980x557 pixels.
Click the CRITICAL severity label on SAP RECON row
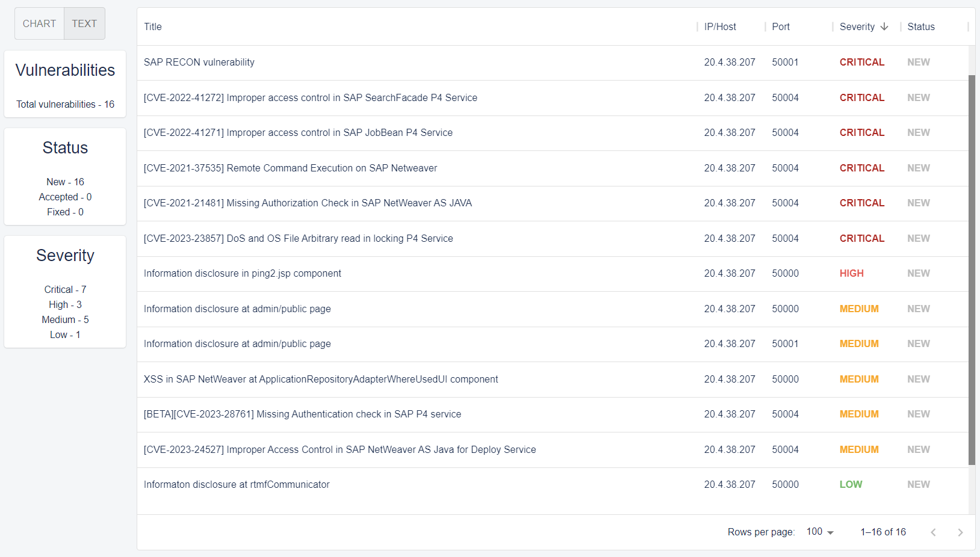click(x=862, y=62)
